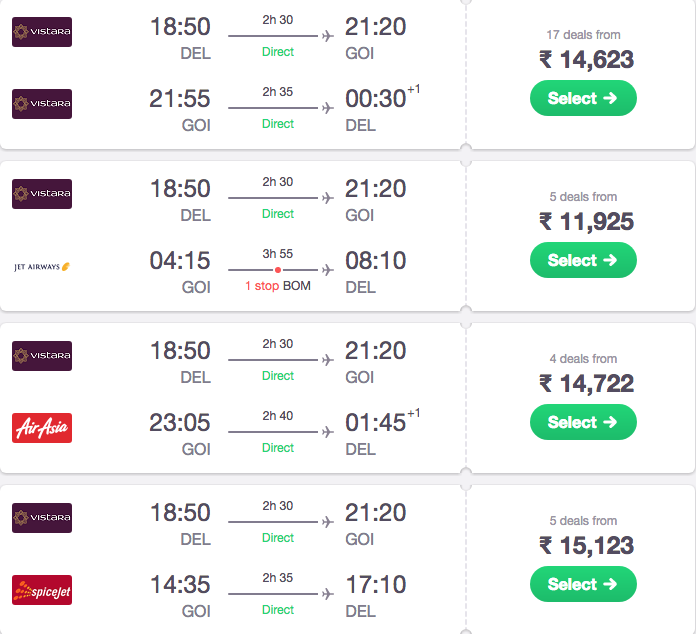
Task: Click the 17 deals from text
Action: click(583, 35)
